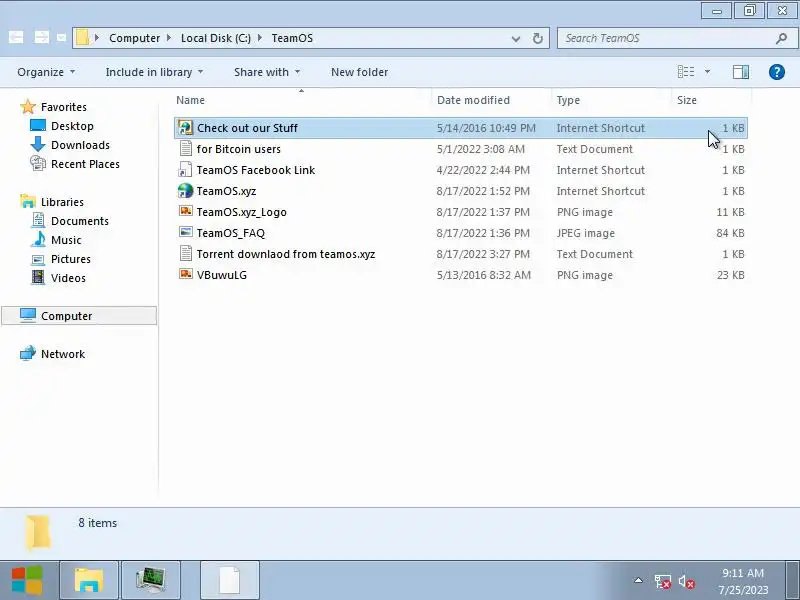Toggle the preview pane

coord(741,72)
